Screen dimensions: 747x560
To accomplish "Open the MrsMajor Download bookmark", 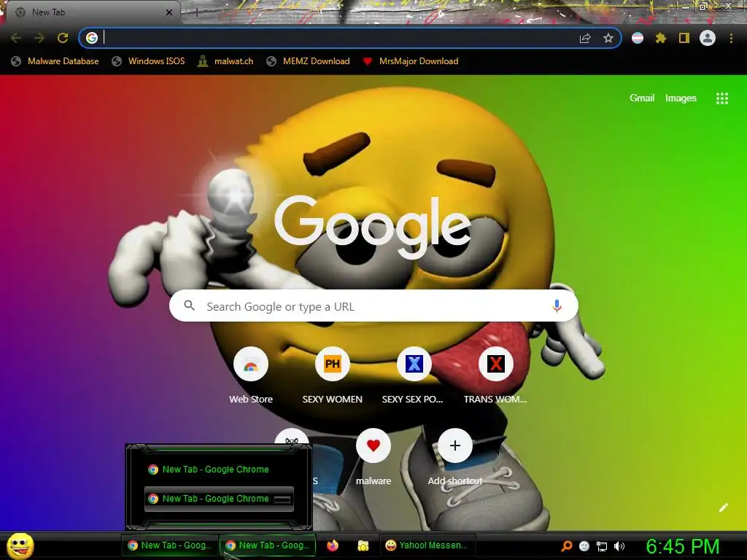I will click(411, 61).
